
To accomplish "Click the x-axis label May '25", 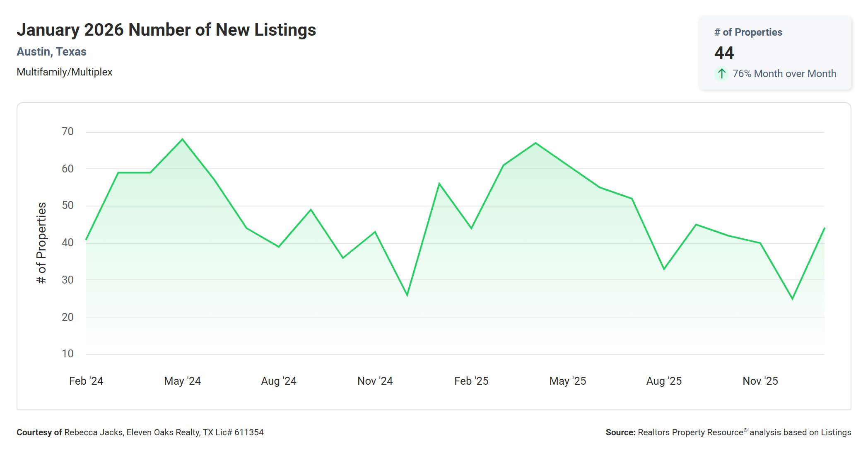I will 568,381.
